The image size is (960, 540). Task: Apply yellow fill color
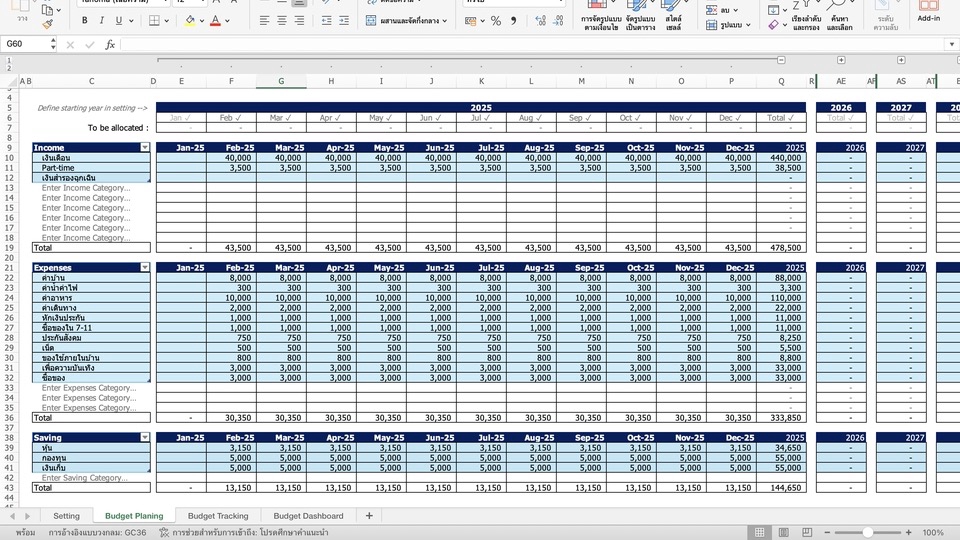tap(190, 20)
